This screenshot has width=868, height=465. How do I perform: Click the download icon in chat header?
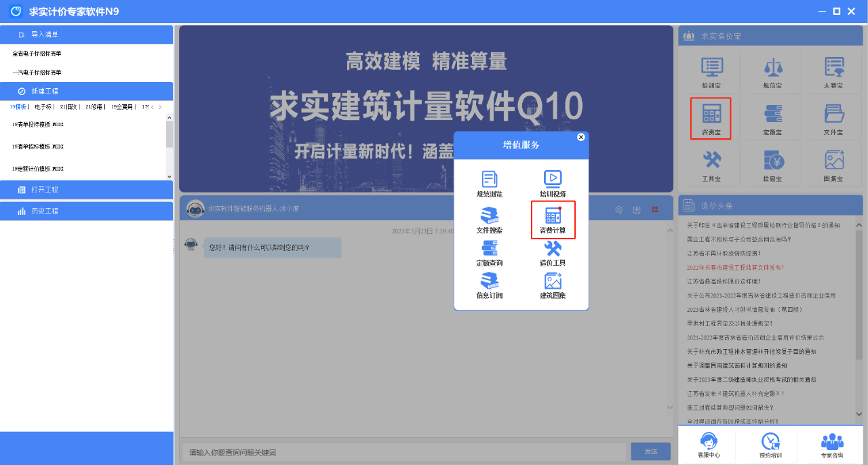[x=637, y=210]
